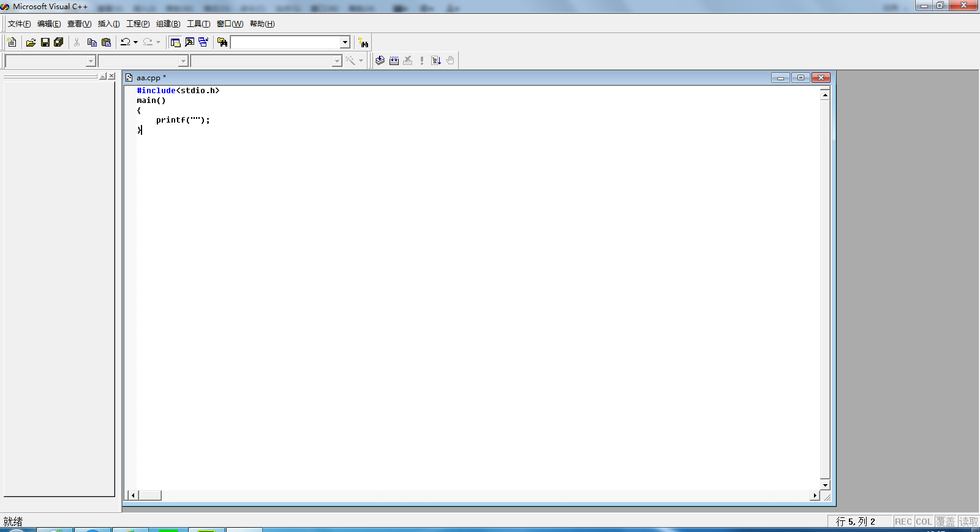The height and width of the screenshot is (532, 980).
Task: Save the file with the floppy icon
Action: 45,42
